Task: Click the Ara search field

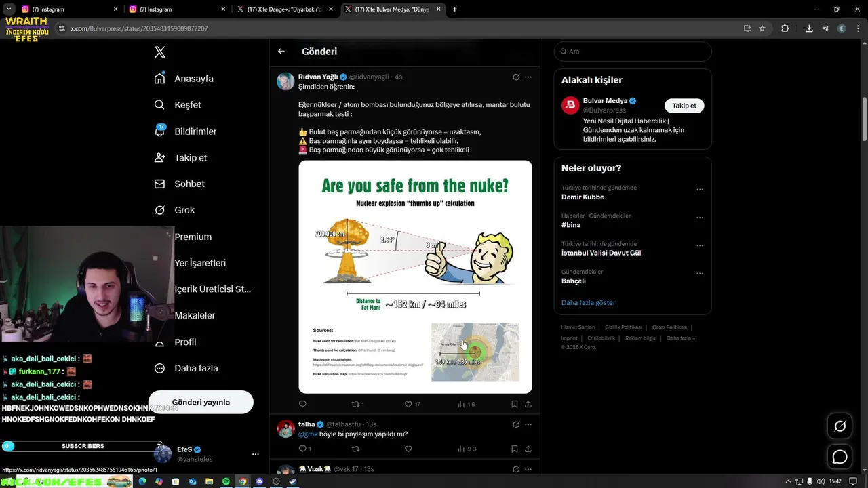Action: pos(633,52)
